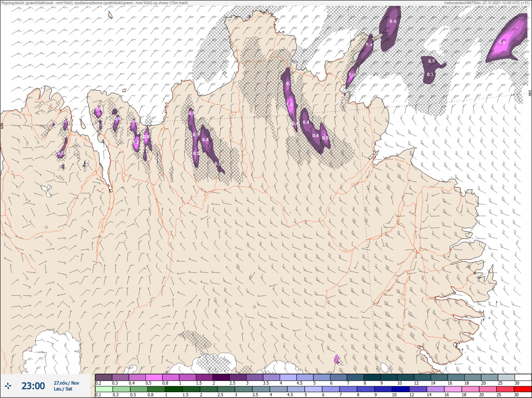Click the darkest purple 2 swatch, upper legend row

pyautogui.click(x=221, y=377)
